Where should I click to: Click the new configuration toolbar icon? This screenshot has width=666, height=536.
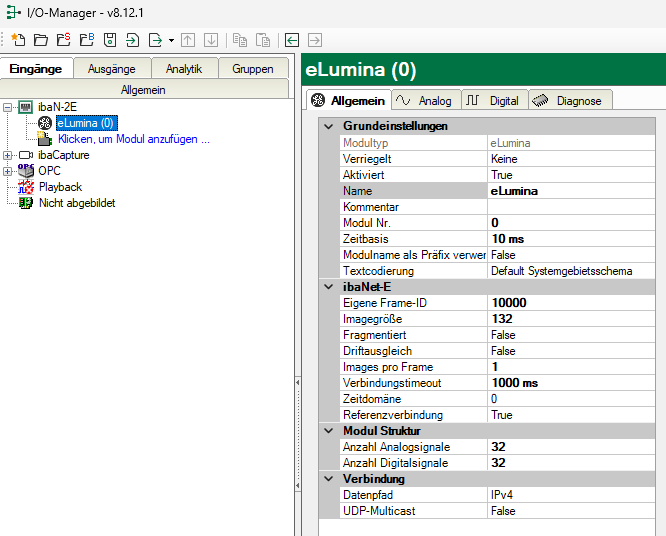(x=18, y=40)
